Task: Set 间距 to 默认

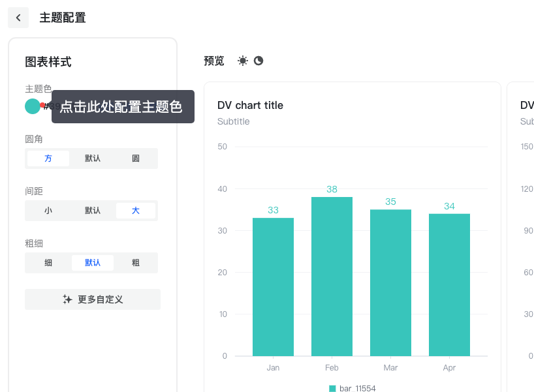Action: pyautogui.click(x=93, y=211)
